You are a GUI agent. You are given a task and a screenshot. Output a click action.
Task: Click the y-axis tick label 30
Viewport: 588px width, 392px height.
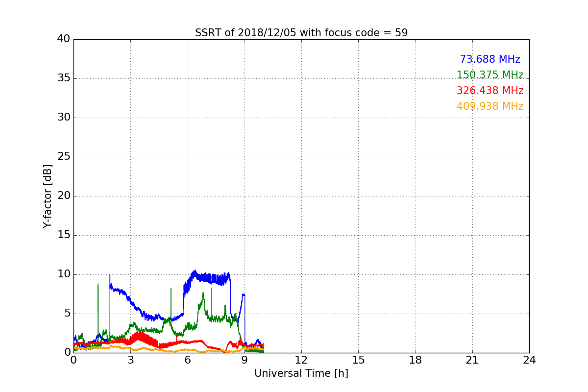pyautogui.click(x=64, y=118)
